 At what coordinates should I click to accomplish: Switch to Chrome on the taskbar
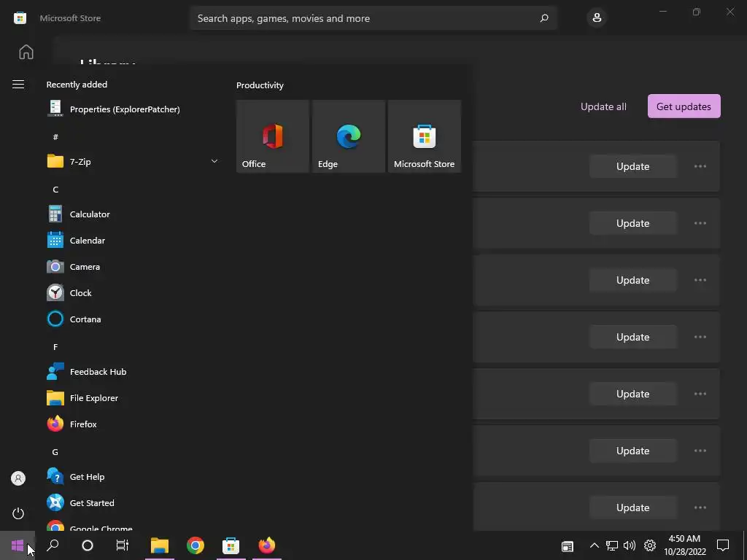tap(196, 545)
